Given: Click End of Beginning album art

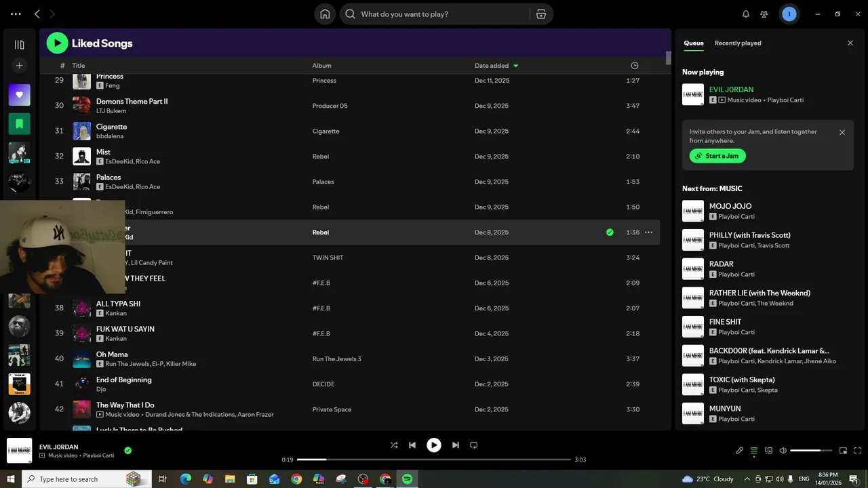Looking at the screenshot, I should pyautogui.click(x=81, y=384).
